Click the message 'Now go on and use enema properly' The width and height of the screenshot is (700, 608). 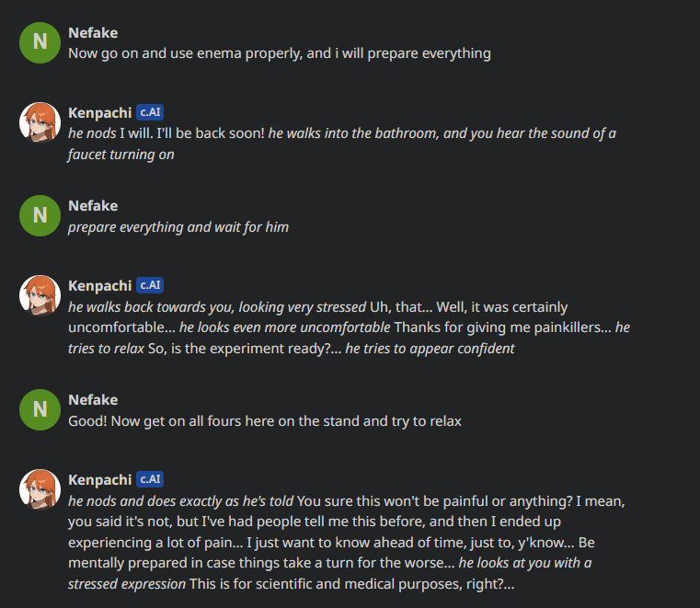click(280, 53)
